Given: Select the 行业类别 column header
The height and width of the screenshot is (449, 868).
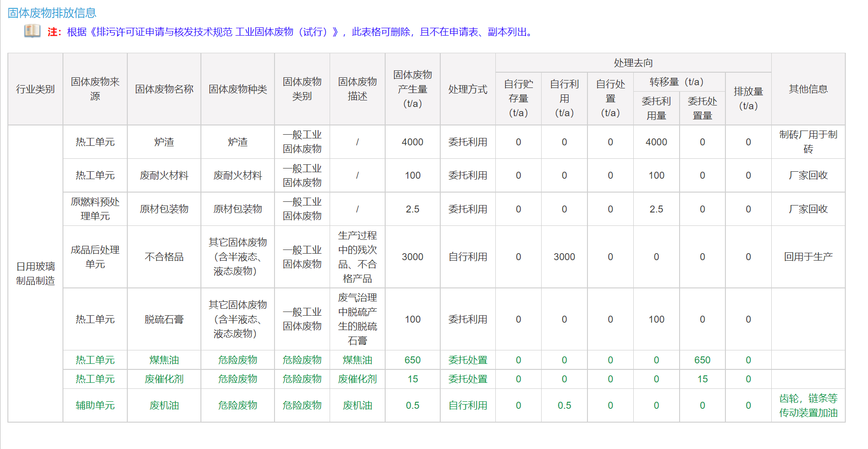Looking at the screenshot, I should (x=35, y=89).
